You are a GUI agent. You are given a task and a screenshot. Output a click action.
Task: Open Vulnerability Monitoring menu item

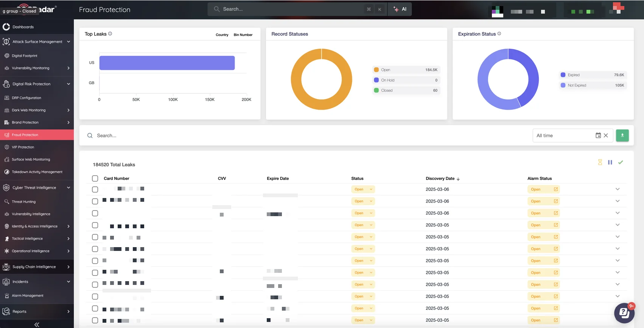click(37, 68)
